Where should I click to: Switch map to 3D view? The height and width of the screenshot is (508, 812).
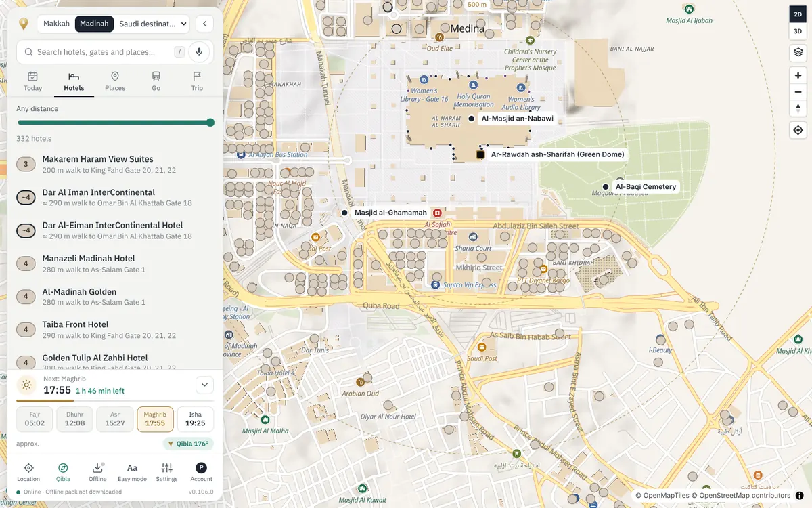pos(798,31)
